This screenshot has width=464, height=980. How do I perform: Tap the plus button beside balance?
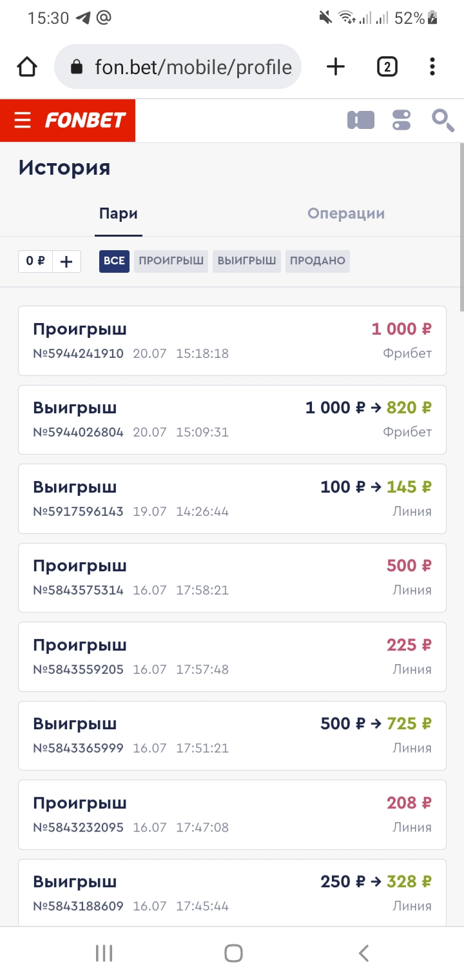(66, 261)
